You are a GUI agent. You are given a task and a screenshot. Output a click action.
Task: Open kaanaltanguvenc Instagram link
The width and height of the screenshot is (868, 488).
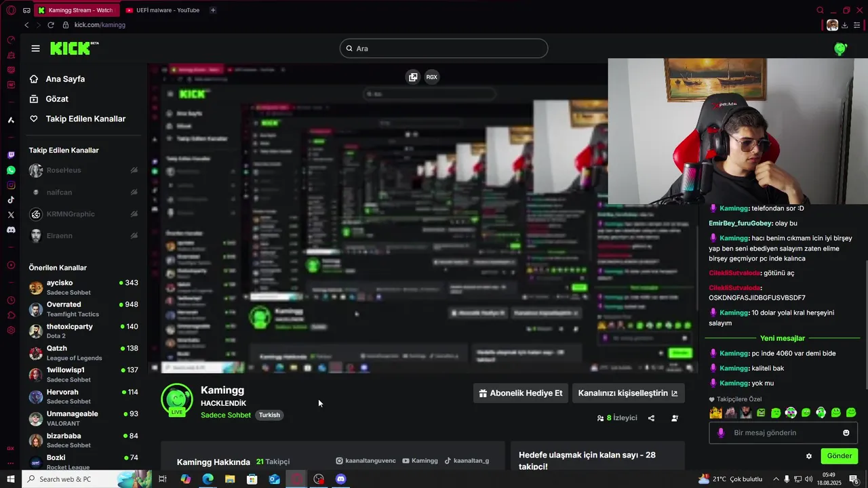(366, 461)
